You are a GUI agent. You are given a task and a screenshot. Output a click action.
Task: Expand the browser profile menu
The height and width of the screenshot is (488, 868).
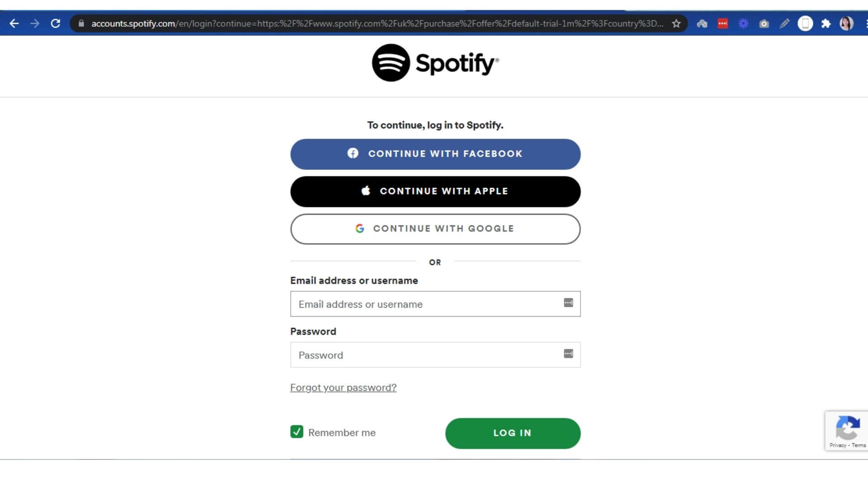click(x=846, y=24)
